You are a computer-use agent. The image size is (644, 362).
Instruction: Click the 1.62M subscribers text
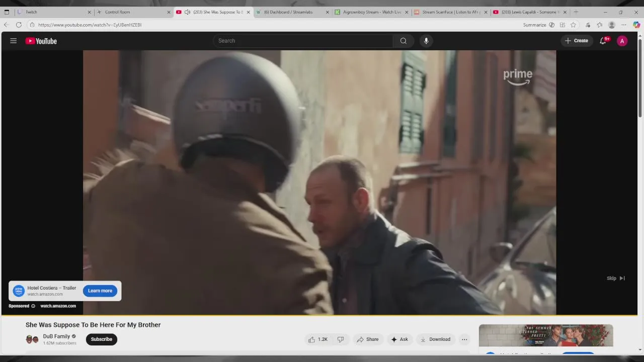59,343
